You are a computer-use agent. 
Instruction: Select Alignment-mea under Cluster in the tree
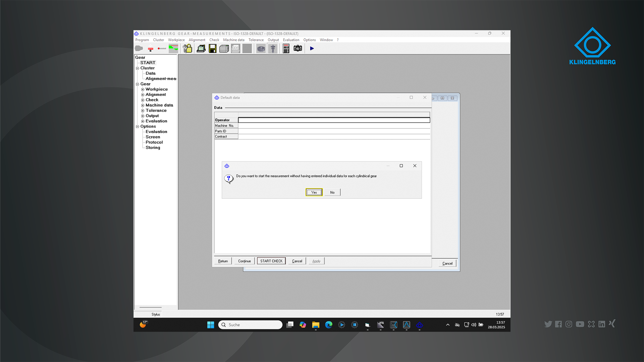[x=161, y=79]
